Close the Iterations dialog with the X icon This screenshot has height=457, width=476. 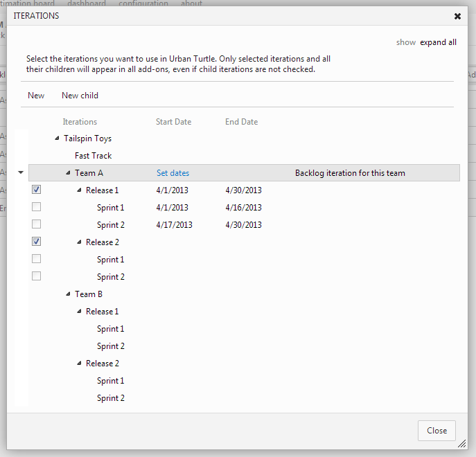457,16
